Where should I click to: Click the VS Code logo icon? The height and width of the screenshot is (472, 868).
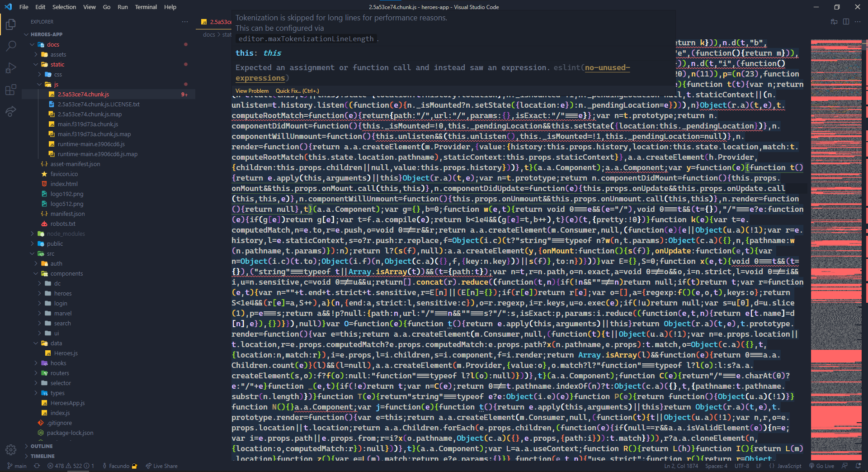[x=8, y=7]
